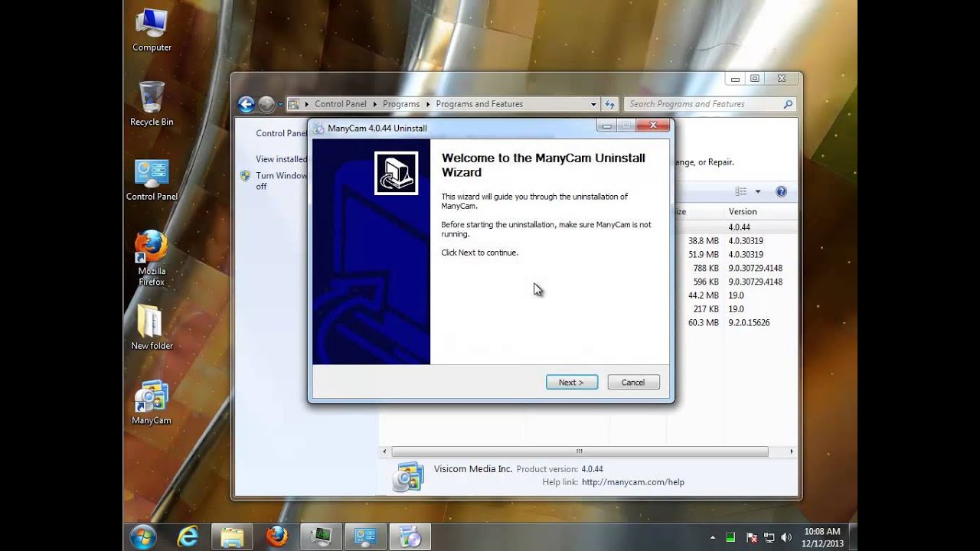
Task: Click Next in the ManyCam Uninstall wizard
Action: (572, 382)
